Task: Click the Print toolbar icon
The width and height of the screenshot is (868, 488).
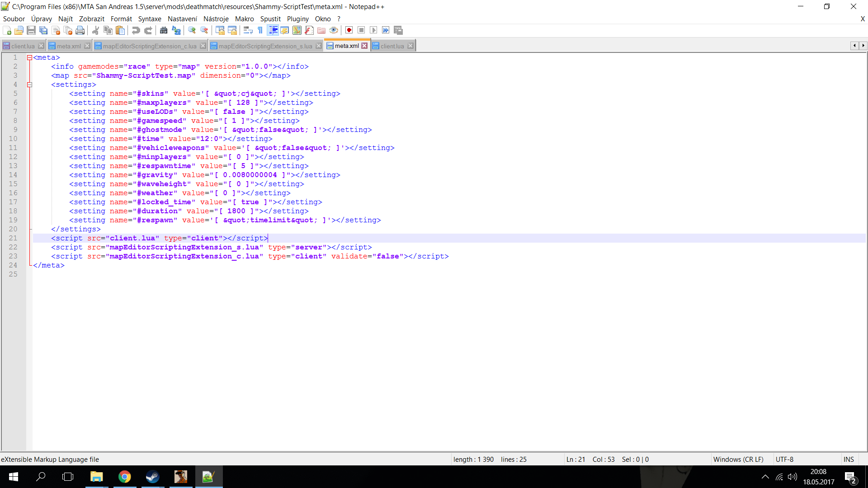Action: 80,30
